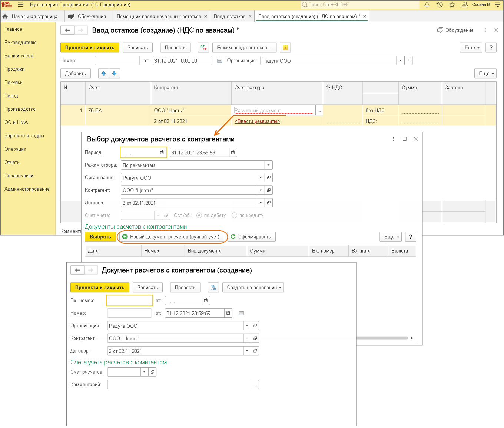Click Провести и закрыть in Ввод остатков form
Viewport: 504px width, 428px height.
click(90, 47)
